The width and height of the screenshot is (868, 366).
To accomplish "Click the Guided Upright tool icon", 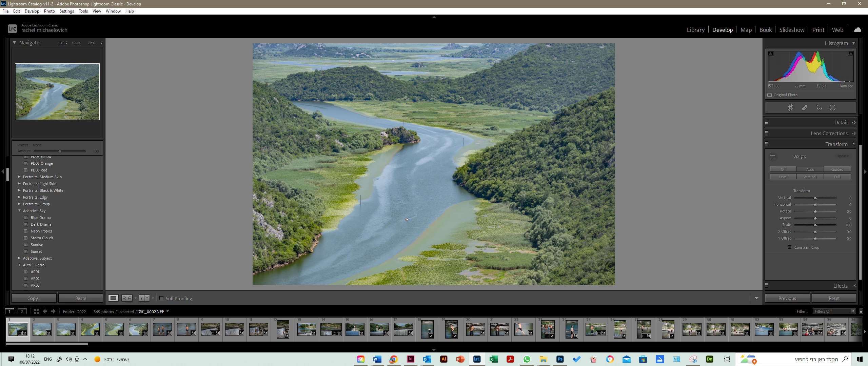I will [773, 157].
